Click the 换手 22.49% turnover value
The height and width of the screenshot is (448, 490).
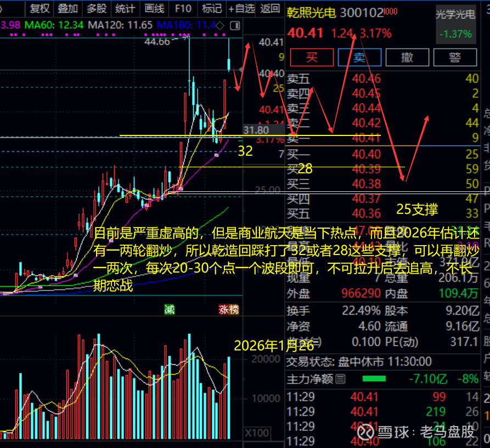point(361,310)
